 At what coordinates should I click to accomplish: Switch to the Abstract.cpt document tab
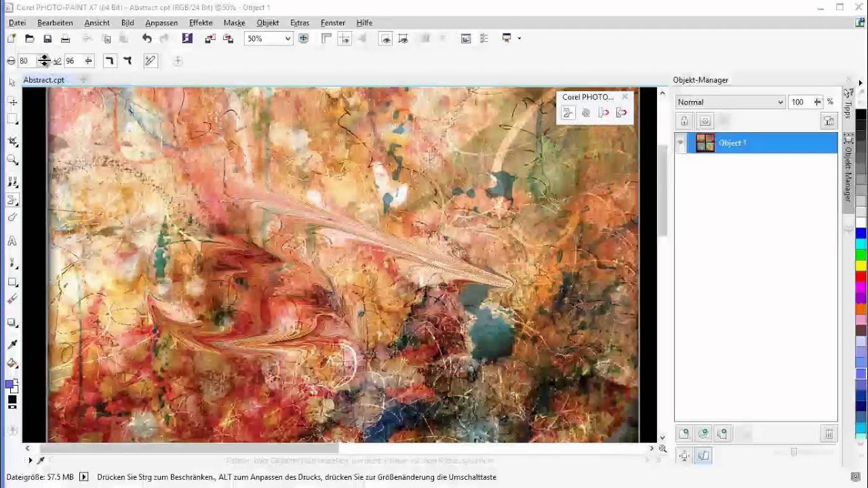(44, 80)
